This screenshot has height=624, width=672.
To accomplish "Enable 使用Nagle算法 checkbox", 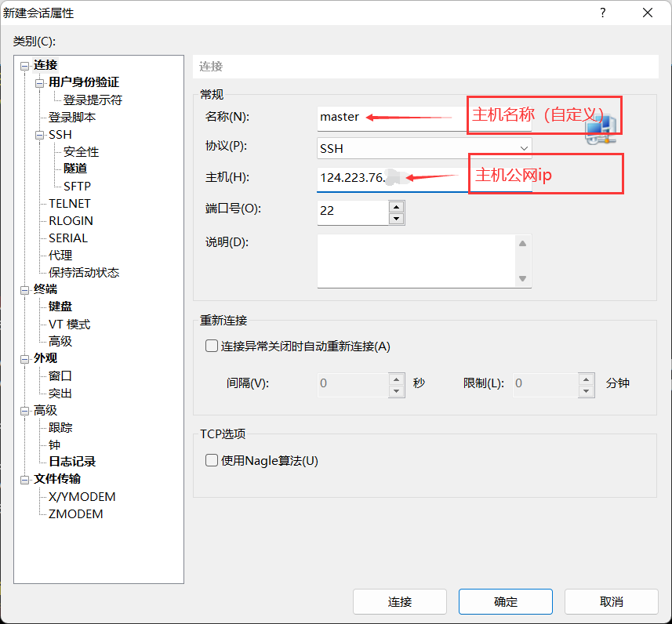I will (x=212, y=460).
